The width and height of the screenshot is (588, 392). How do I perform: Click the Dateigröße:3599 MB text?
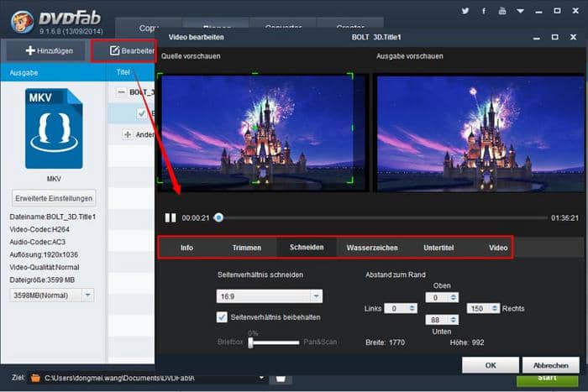(x=42, y=280)
